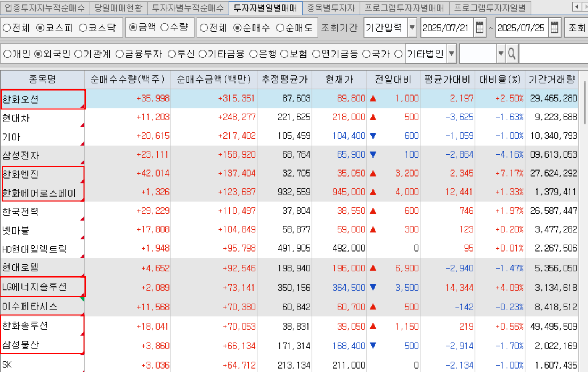Open the start date calendar picker
This screenshot has width=588, height=372.
[480, 28]
